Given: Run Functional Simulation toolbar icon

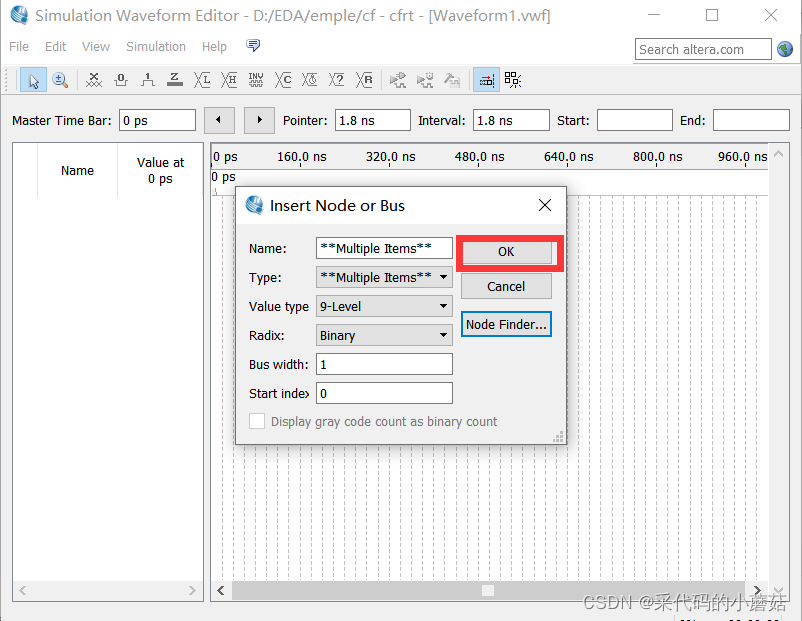Looking at the screenshot, I should tap(397, 80).
